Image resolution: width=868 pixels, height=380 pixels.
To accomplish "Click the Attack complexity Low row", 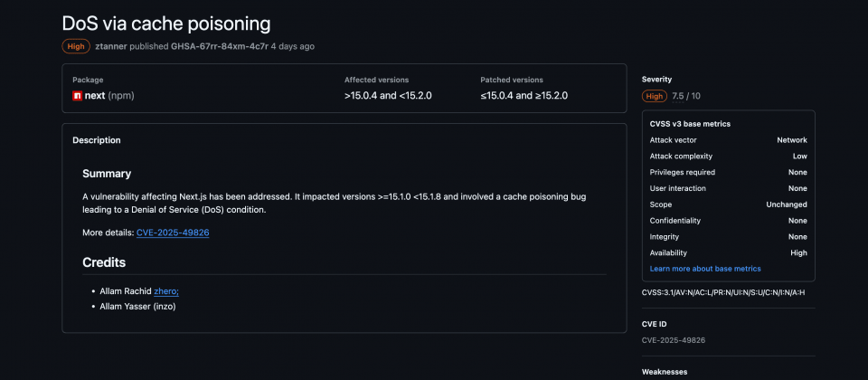I will point(729,157).
